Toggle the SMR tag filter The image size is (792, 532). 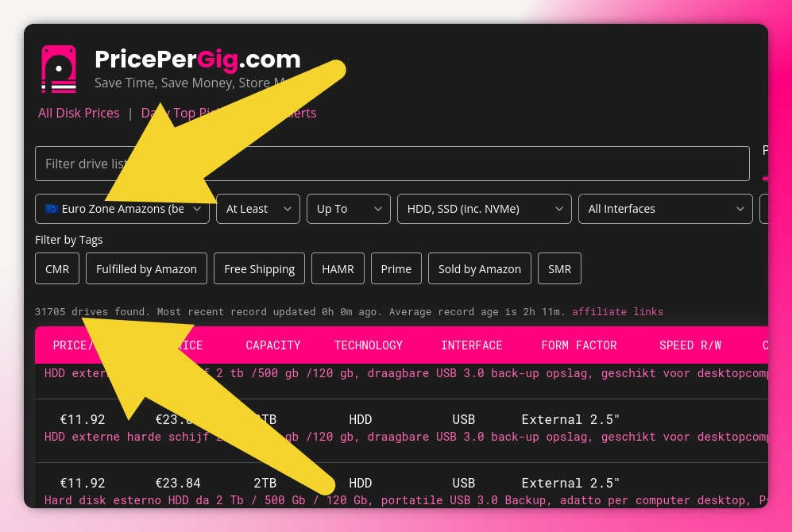559,269
